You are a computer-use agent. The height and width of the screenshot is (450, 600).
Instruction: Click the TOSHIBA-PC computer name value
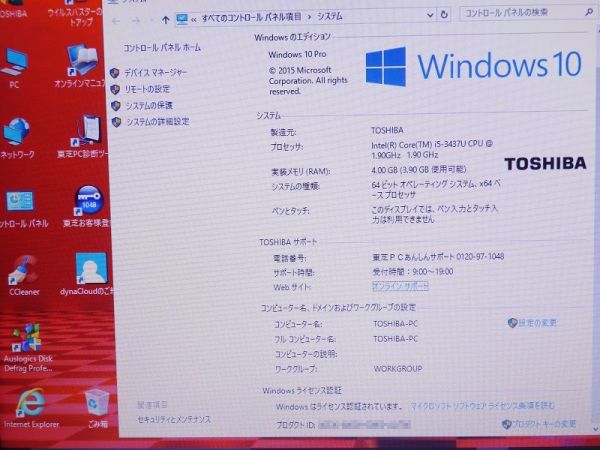click(x=395, y=324)
